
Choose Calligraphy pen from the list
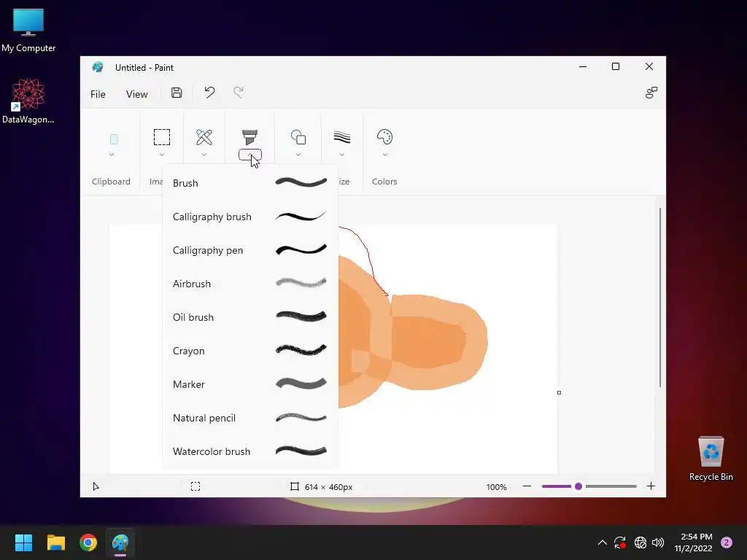[x=251, y=250]
